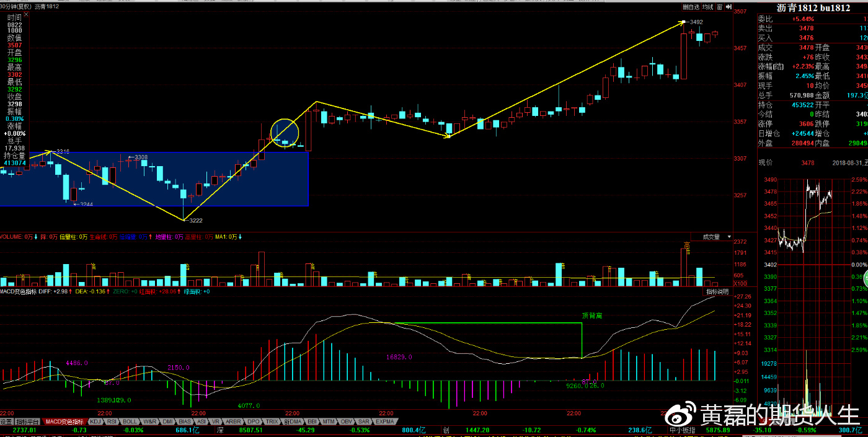Click the 顶背离 divergence label

[592, 316]
